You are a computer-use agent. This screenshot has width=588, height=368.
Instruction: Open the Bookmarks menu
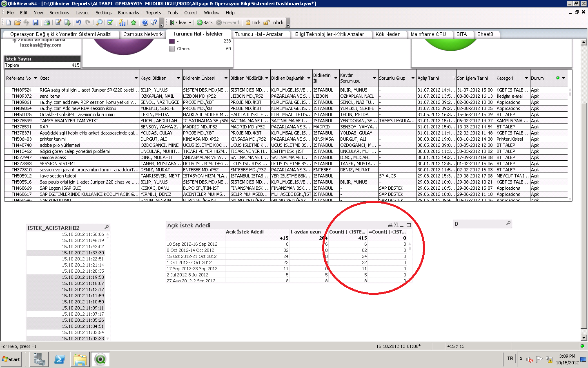pos(128,13)
